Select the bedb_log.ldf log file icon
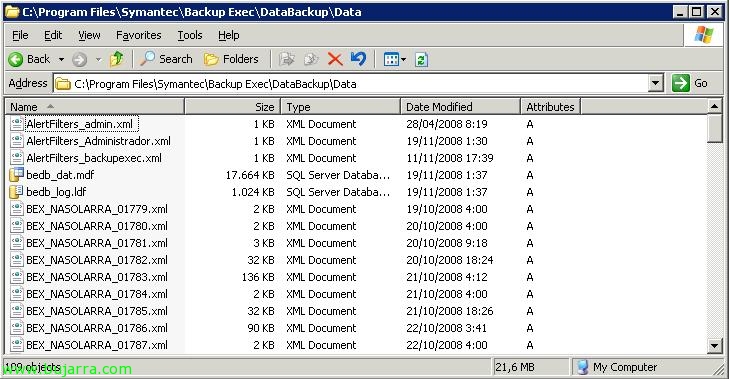This screenshot has width=729, height=379. pyautogui.click(x=17, y=192)
